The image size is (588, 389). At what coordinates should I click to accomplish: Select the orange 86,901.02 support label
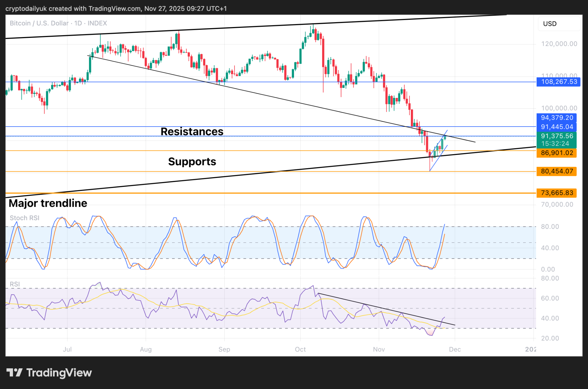(557, 153)
